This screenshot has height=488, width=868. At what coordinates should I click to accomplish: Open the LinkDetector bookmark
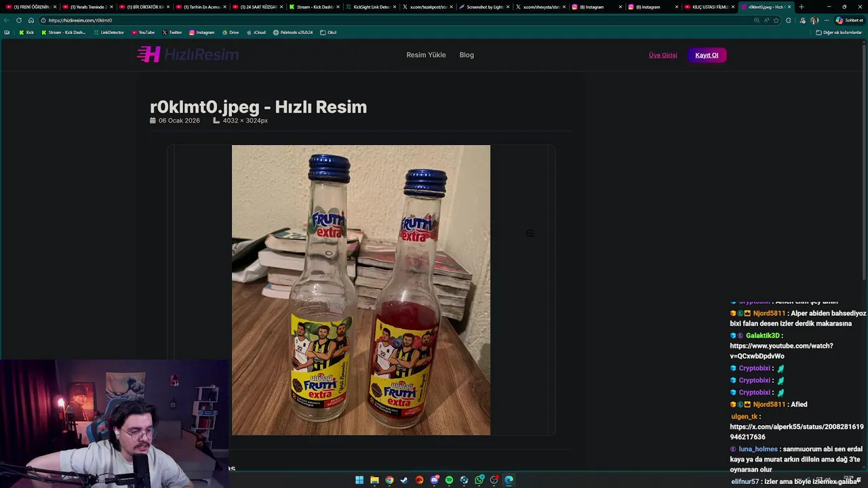point(109,33)
